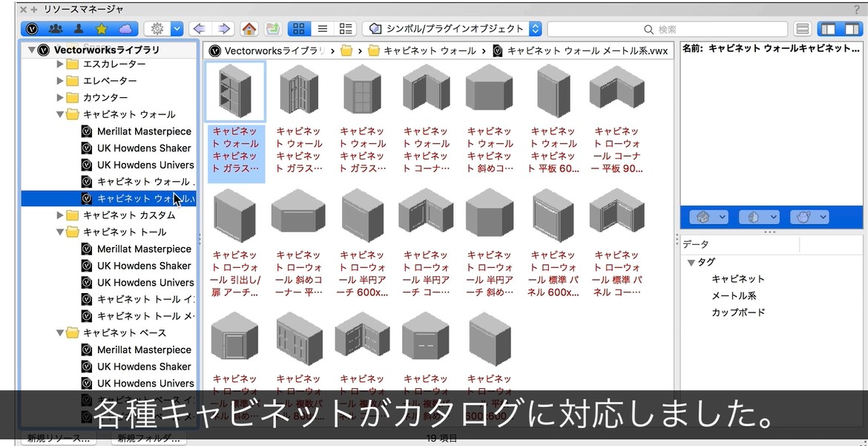Click the 新規リソース button
Viewport: 868px width, 446px height.
58,439
